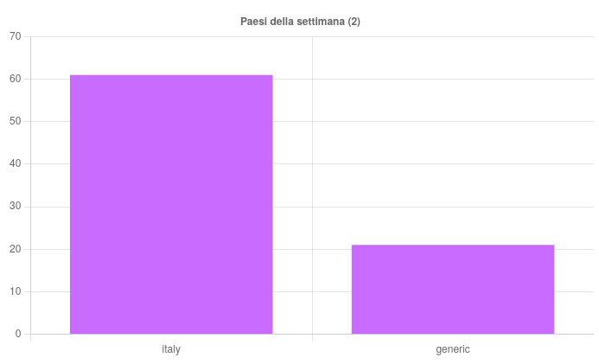The height and width of the screenshot is (364, 599).
Task: Click the y-axis value 70
Action: 15,36
